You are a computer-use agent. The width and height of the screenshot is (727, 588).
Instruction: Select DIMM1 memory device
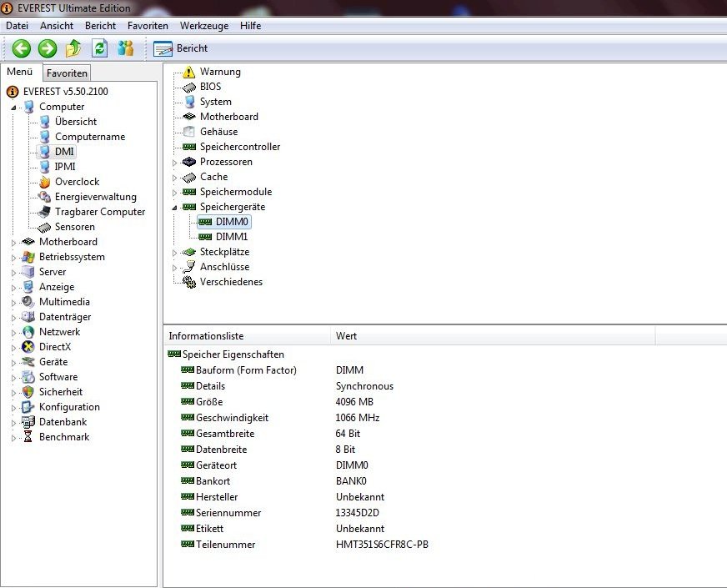click(x=231, y=237)
